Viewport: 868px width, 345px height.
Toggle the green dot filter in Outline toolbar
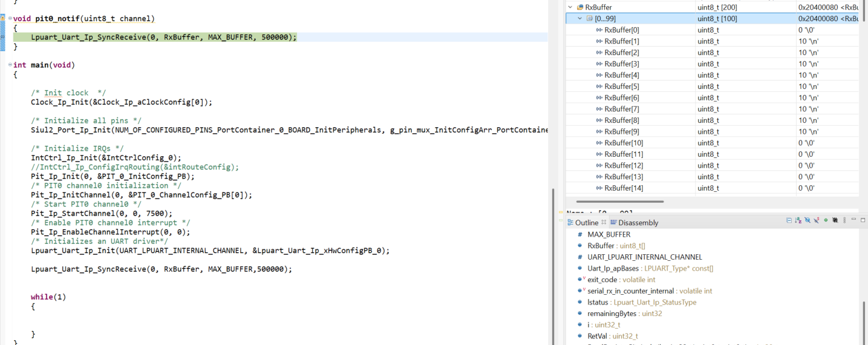tap(826, 220)
